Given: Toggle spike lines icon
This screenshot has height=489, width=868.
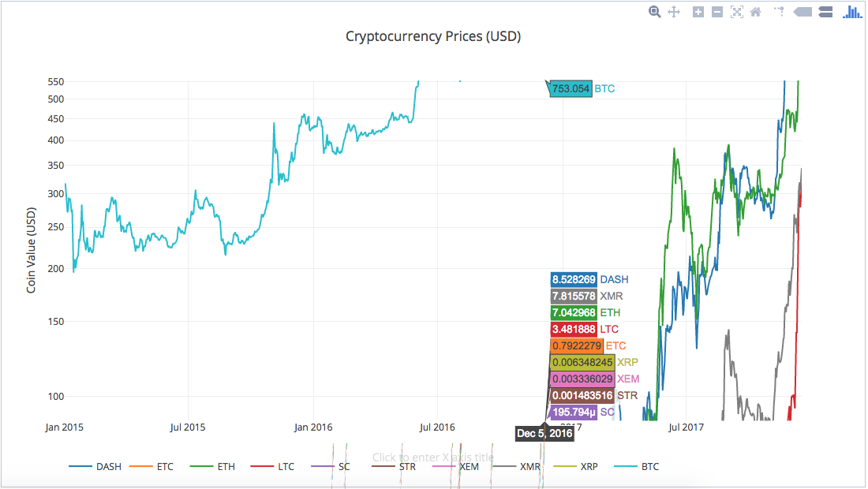Looking at the screenshot, I should tap(780, 12).
